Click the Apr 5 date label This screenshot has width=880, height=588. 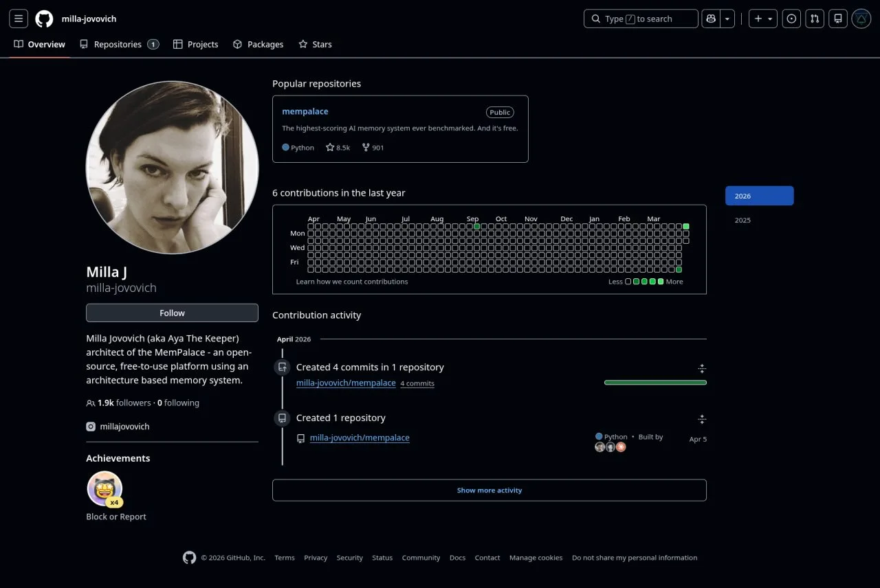coord(698,439)
